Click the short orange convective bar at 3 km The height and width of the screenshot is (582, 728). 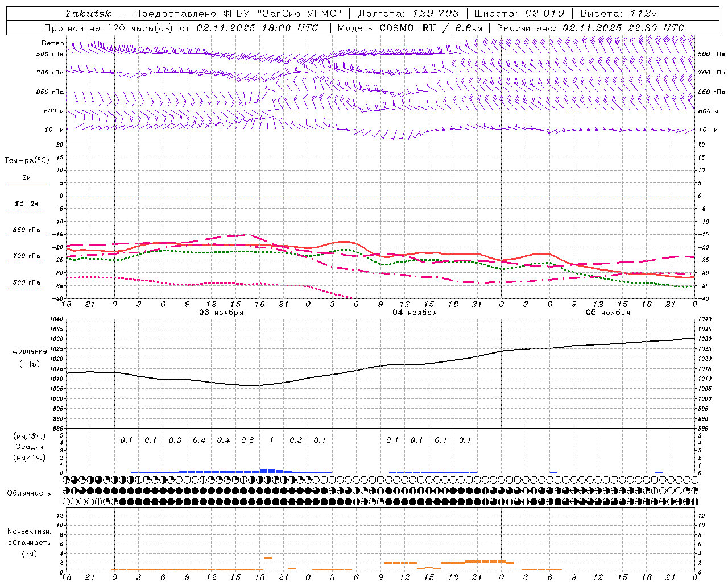pos(268,558)
